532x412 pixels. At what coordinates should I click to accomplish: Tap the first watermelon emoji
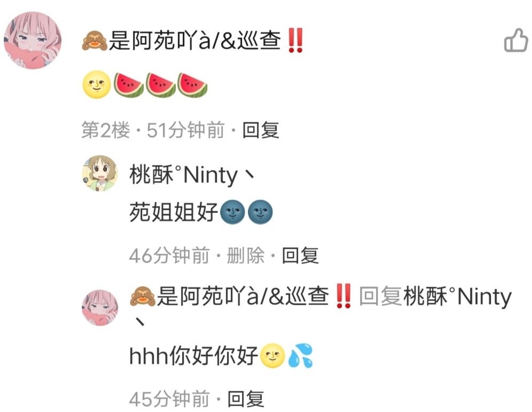point(128,85)
